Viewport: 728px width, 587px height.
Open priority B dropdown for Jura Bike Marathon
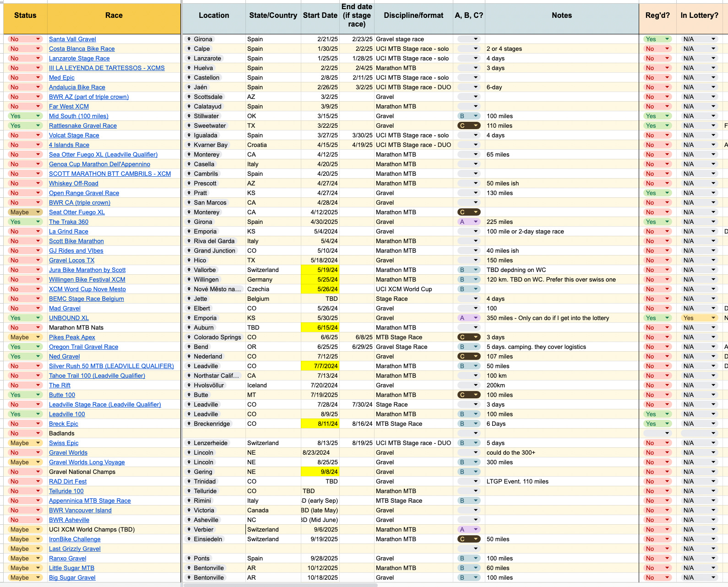469,270
